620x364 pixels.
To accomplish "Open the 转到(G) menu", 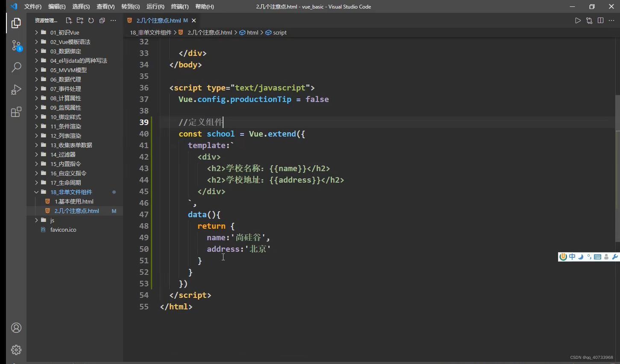I will click(130, 6).
